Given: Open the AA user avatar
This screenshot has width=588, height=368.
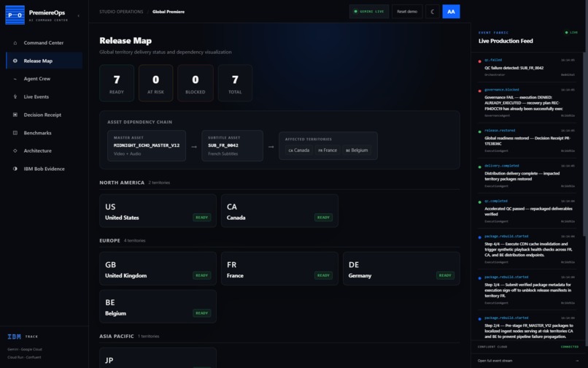Looking at the screenshot, I should click(451, 12).
